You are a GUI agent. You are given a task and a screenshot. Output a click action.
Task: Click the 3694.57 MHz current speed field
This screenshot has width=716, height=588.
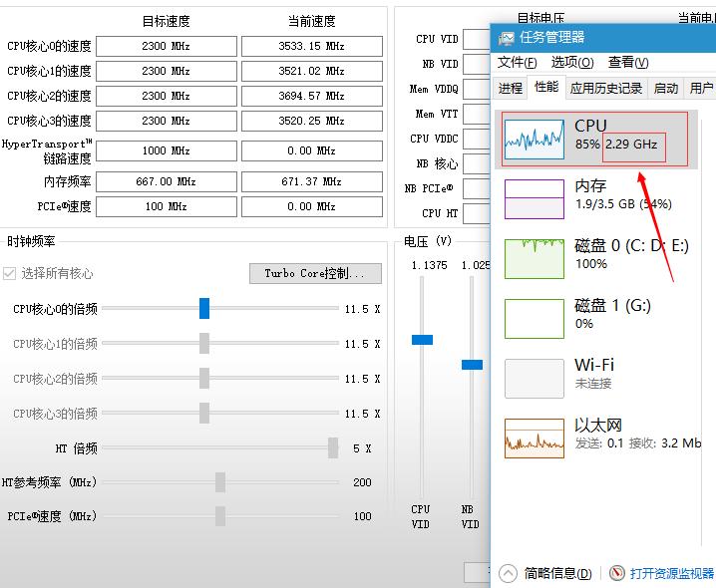coord(312,96)
